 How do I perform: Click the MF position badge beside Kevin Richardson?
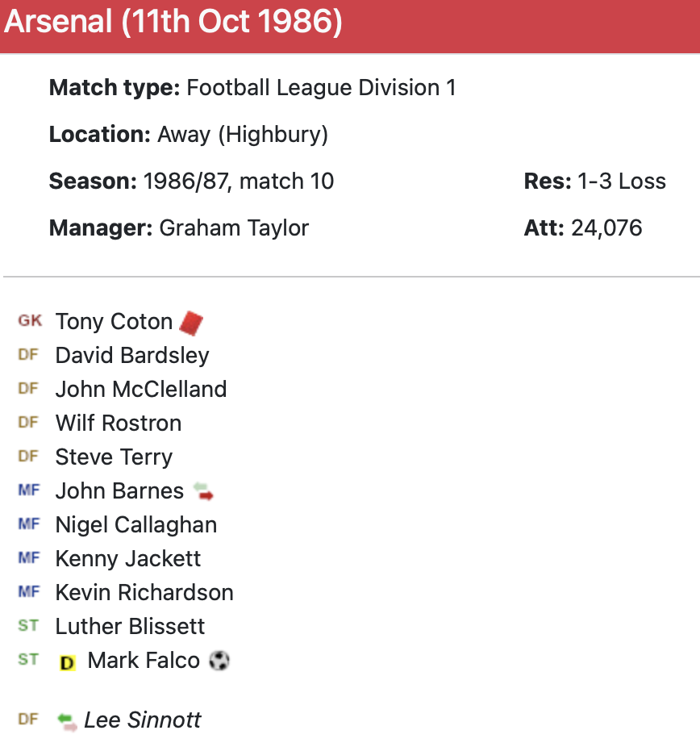(28, 592)
